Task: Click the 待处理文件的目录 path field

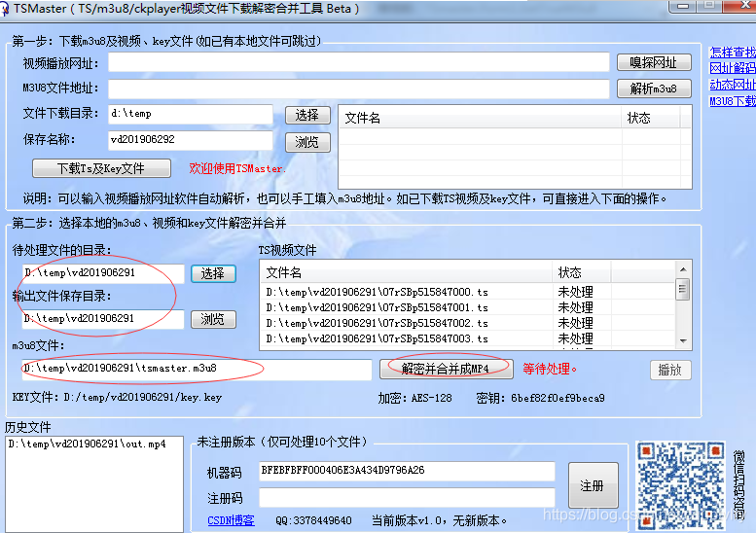Action: click(103, 273)
